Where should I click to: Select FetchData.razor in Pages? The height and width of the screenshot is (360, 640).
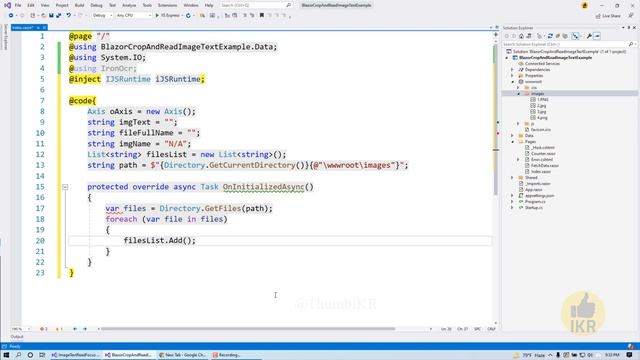[545, 166]
